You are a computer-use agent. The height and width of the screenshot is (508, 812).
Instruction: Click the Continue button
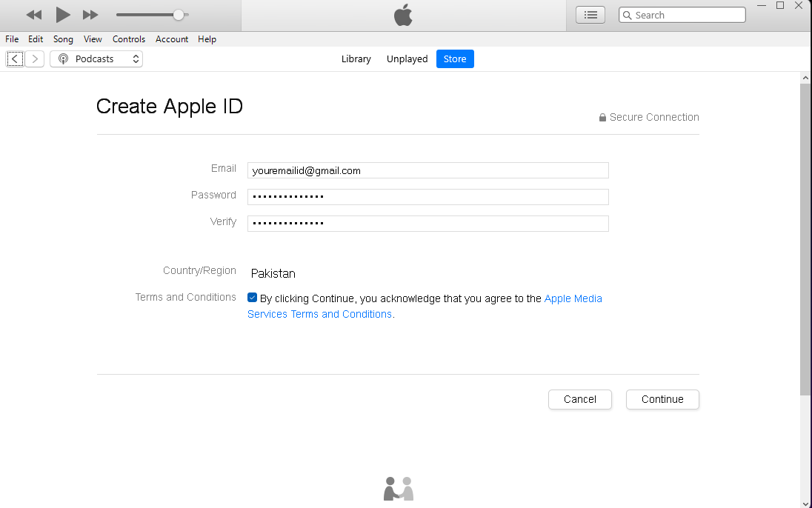tap(662, 399)
